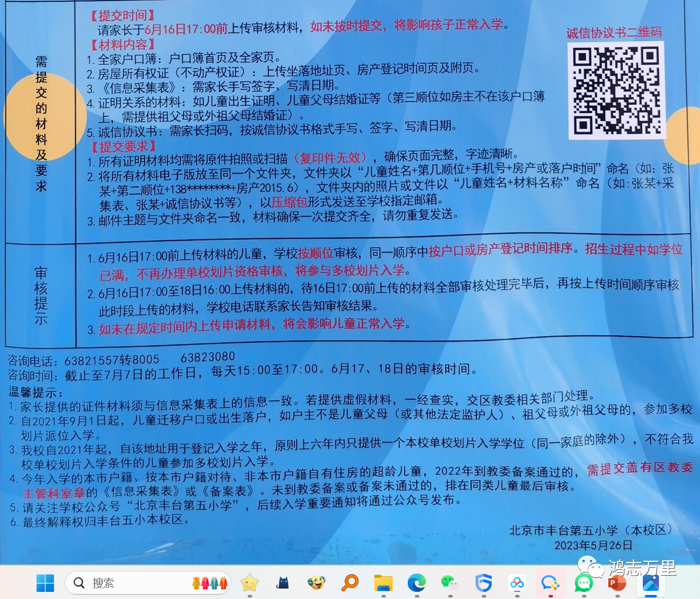Viewport: 700px width, 599px height.
Task: Open the Baidu Netdisk cloud app
Action: 517,583
